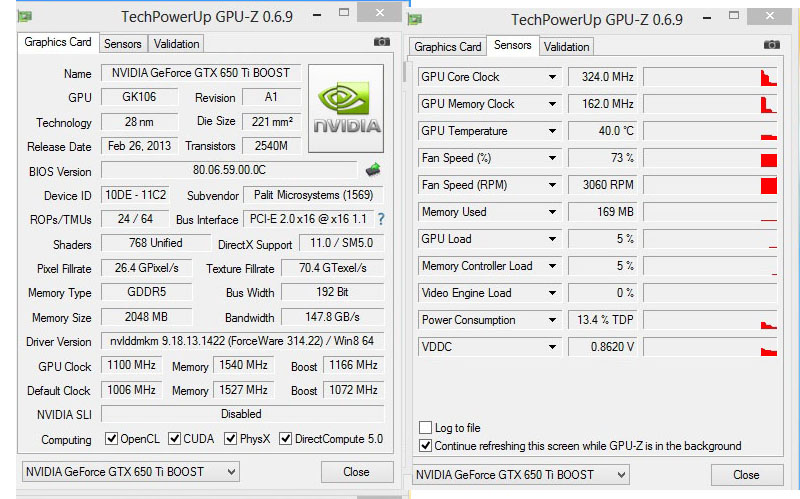Click the Driver Version field
The width and height of the screenshot is (800, 499).
pos(242,341)
